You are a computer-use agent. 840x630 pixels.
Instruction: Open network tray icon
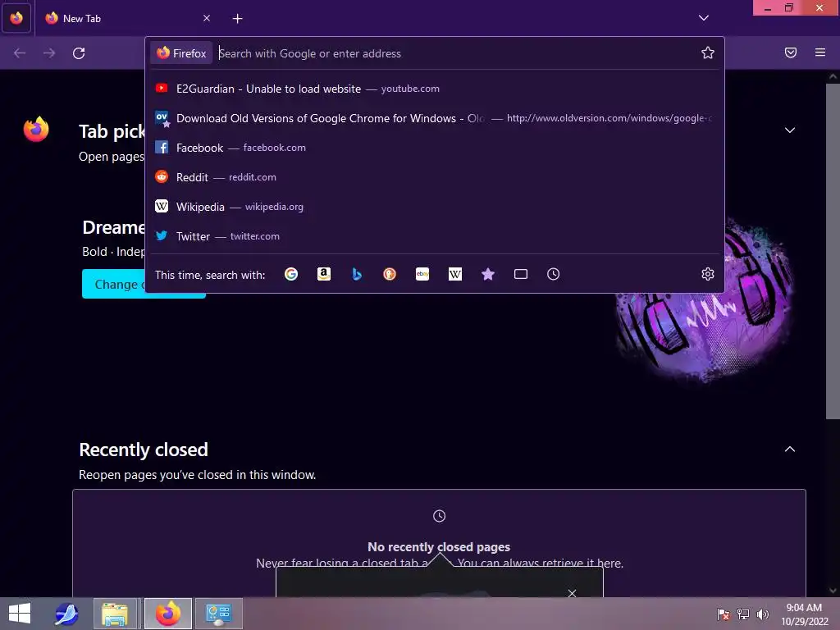coord(743,614)
